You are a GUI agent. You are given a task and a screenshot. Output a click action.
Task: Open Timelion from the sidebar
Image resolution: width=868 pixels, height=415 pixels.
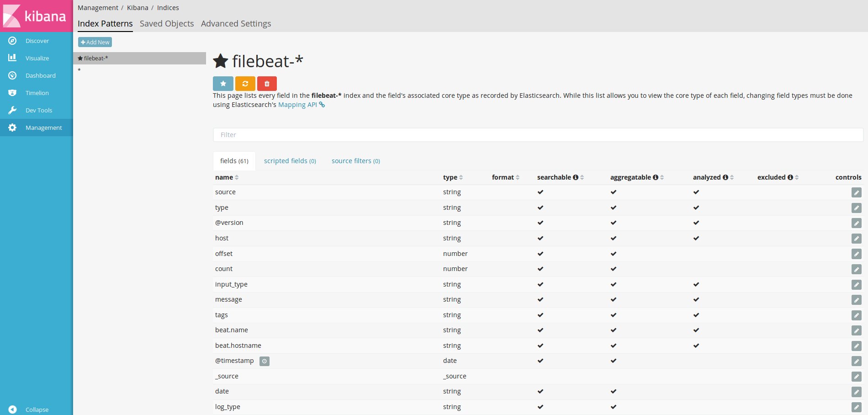pos(37,93)
